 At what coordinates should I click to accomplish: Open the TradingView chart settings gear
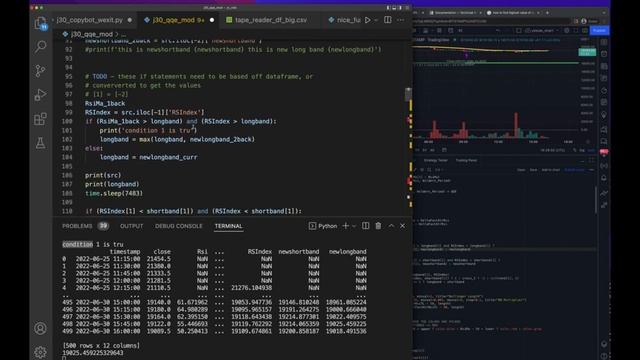(567, 30)
